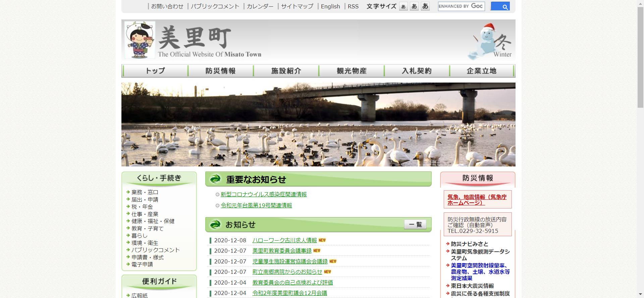Viewport: 644px width, 298px height.
Task: Select the largest text size button
Action: (x=425, y=6)
